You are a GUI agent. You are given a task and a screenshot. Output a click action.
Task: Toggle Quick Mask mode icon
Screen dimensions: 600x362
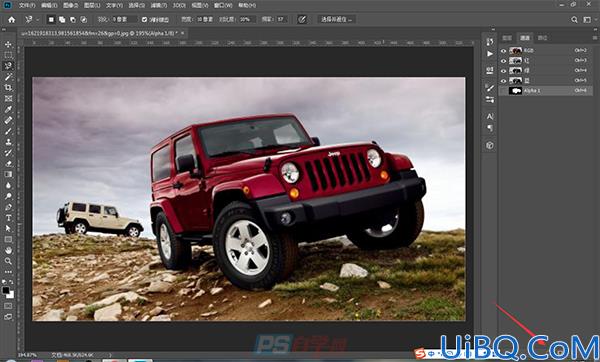pos(8,306)
